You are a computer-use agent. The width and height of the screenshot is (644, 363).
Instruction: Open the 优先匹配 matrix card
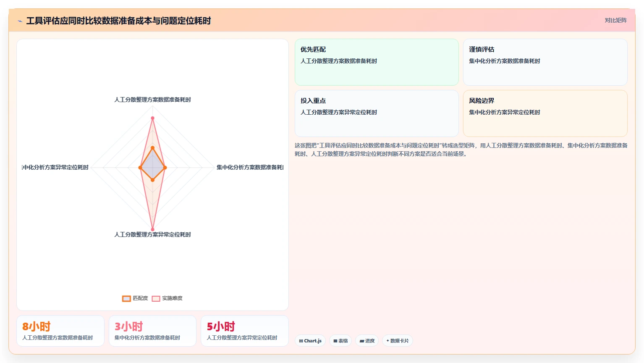tap(377, 62)
